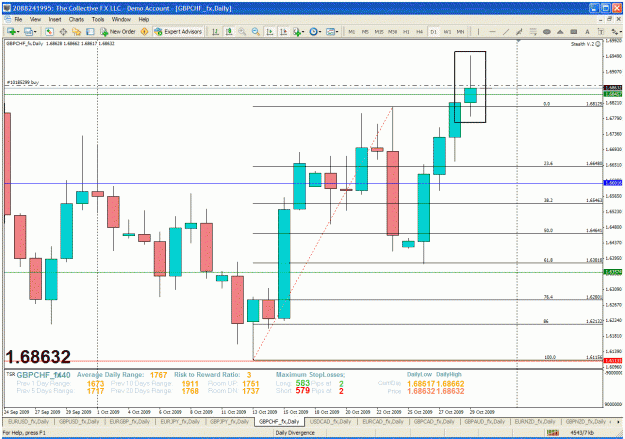Select the H4 timeframe button
Image resolution: width=625 pixels, height=439 pixels.
[420, 31]
